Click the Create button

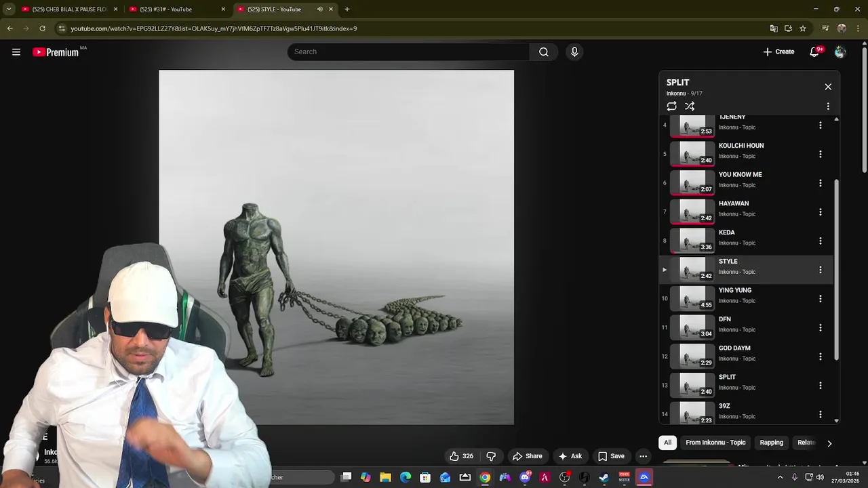click(x=778, y=52)
